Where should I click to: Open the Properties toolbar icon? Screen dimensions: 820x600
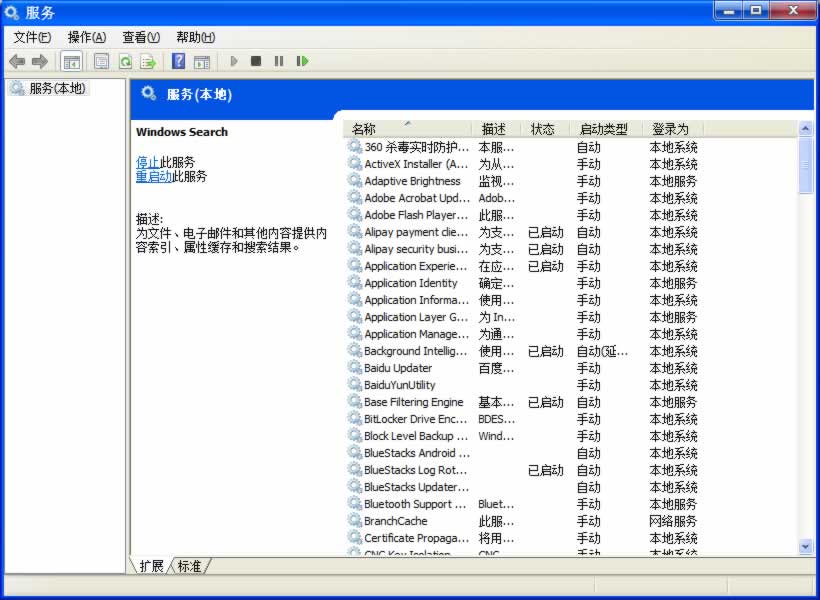(x=101, y=62)
